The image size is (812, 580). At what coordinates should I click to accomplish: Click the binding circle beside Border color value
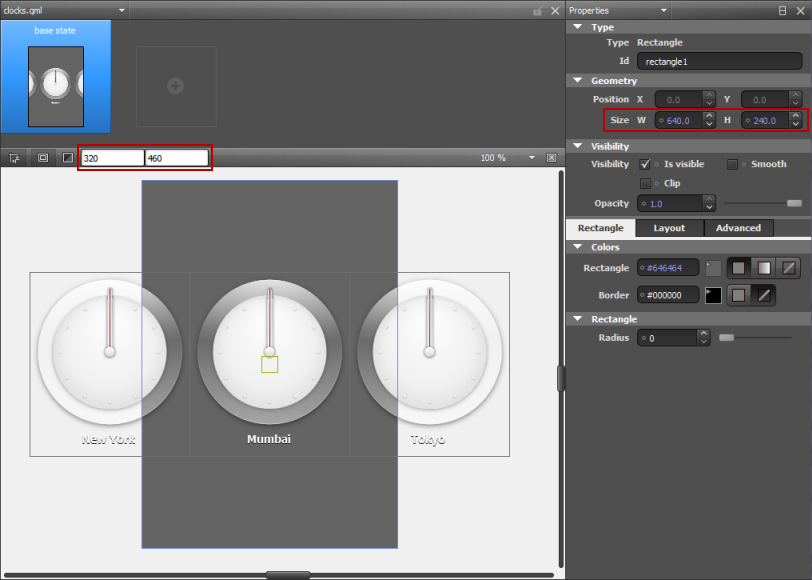[642, 295]
